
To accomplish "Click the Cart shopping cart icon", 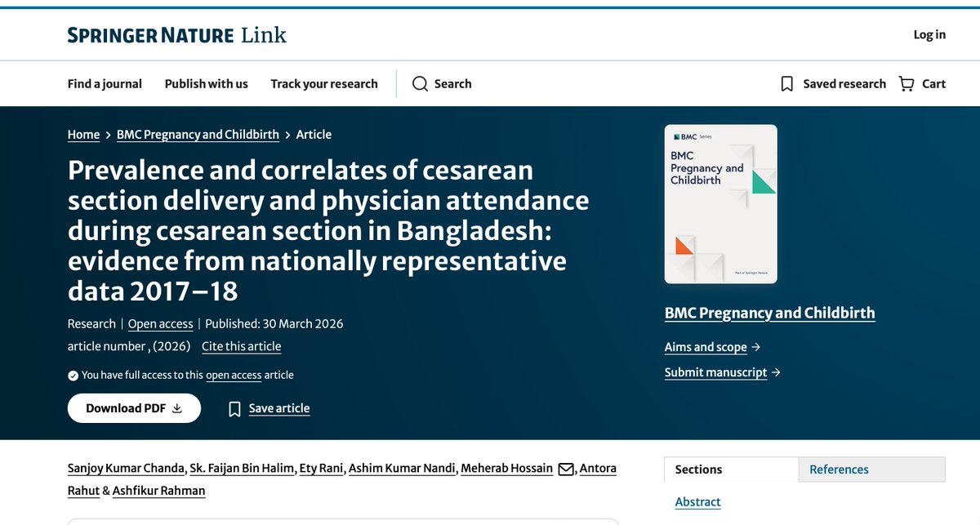I will 906,84.
